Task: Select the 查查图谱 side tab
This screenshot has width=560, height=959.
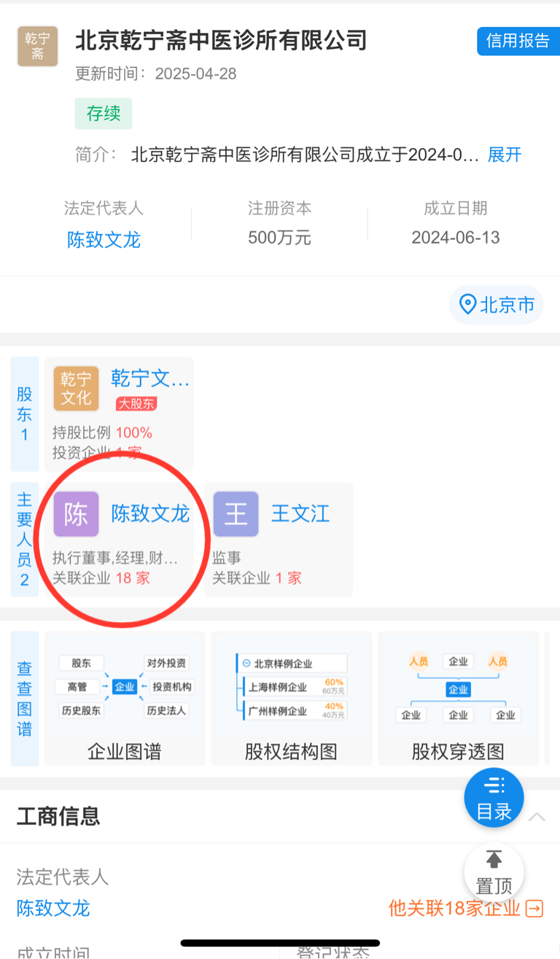Action: click(25, 699)
